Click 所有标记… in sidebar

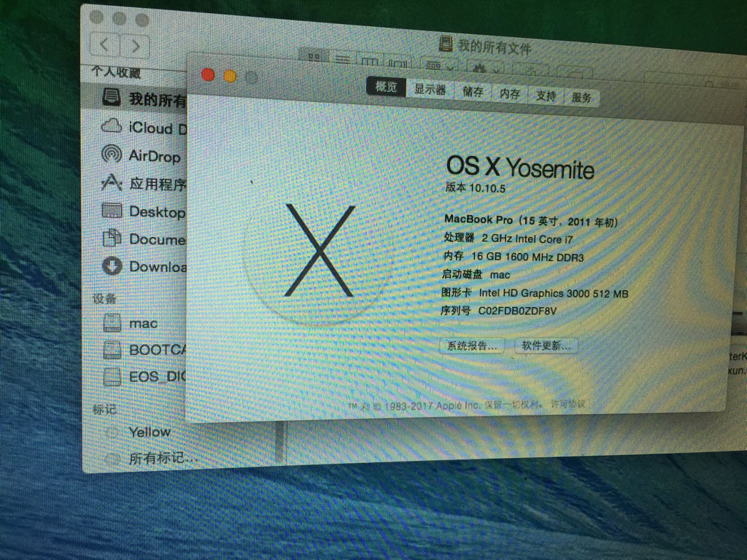[152, 458]
